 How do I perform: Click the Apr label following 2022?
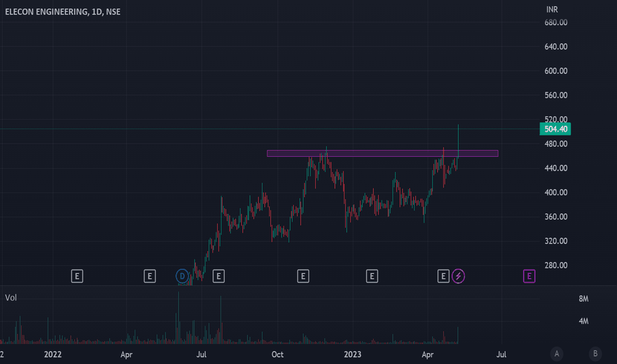click(126, 355)
